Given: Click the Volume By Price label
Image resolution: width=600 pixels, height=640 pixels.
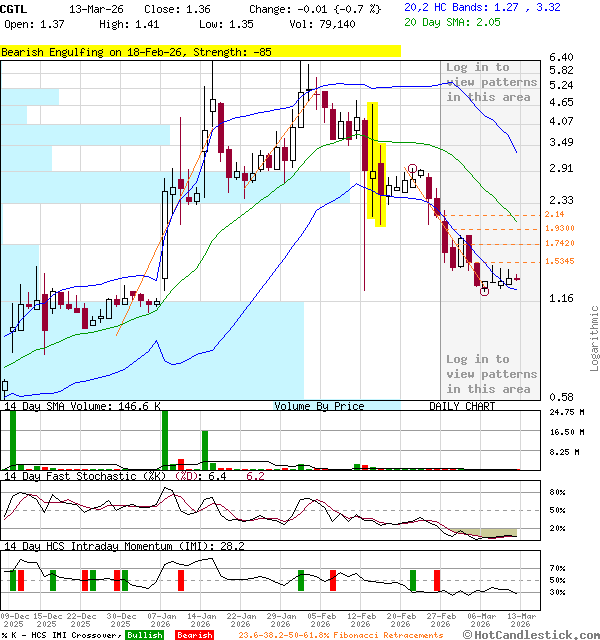Looking at the screenshot, I should point(319,406).
